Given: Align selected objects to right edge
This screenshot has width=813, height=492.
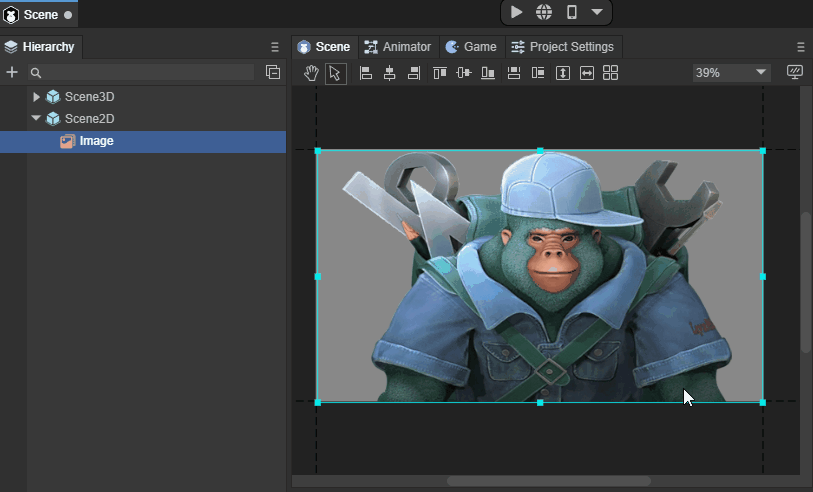Looking at the screenshot, I should point(413,73).
